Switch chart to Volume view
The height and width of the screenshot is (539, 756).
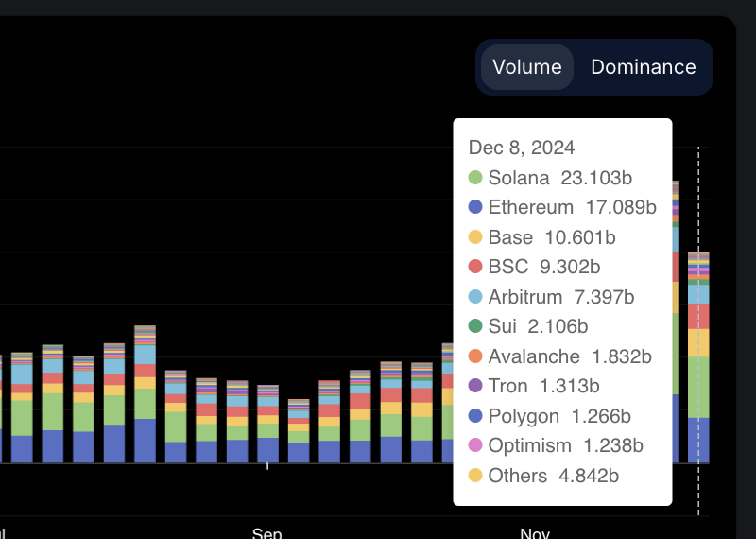(x=527, y=67)
